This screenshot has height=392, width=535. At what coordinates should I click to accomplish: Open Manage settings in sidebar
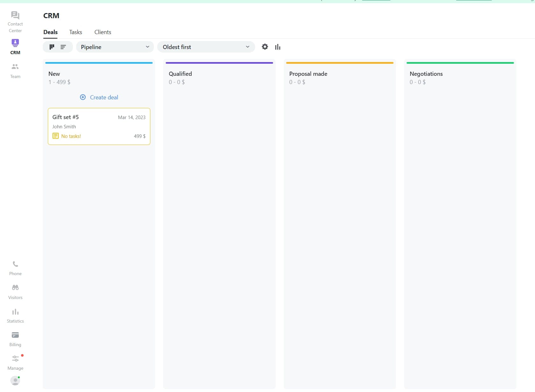click(15, 359)
